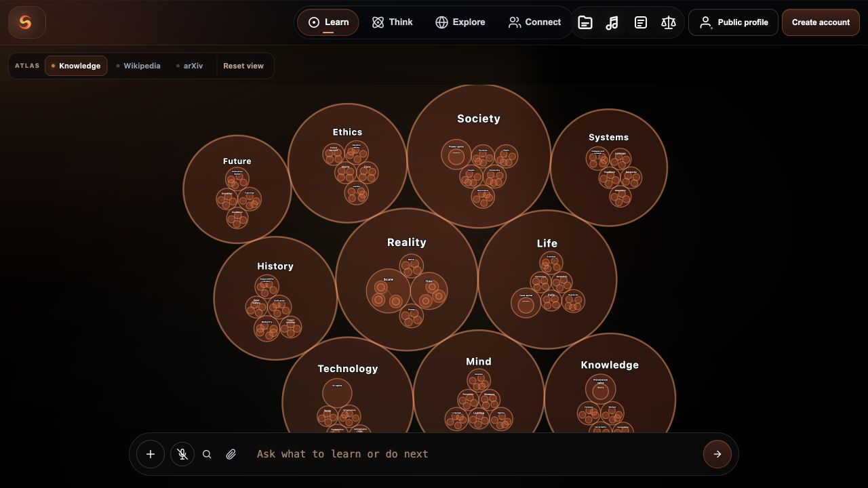Click the Reset view button
The image size is (868, 488).
243,66
